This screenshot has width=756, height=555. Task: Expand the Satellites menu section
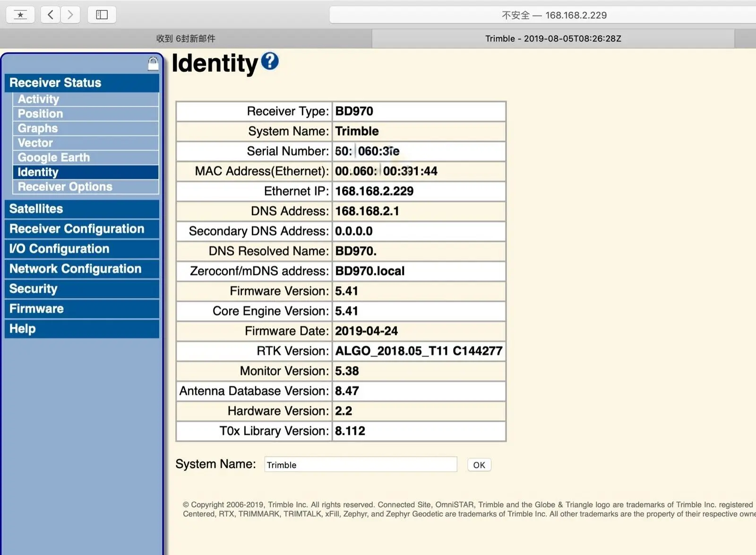click(x=82, y=209)
